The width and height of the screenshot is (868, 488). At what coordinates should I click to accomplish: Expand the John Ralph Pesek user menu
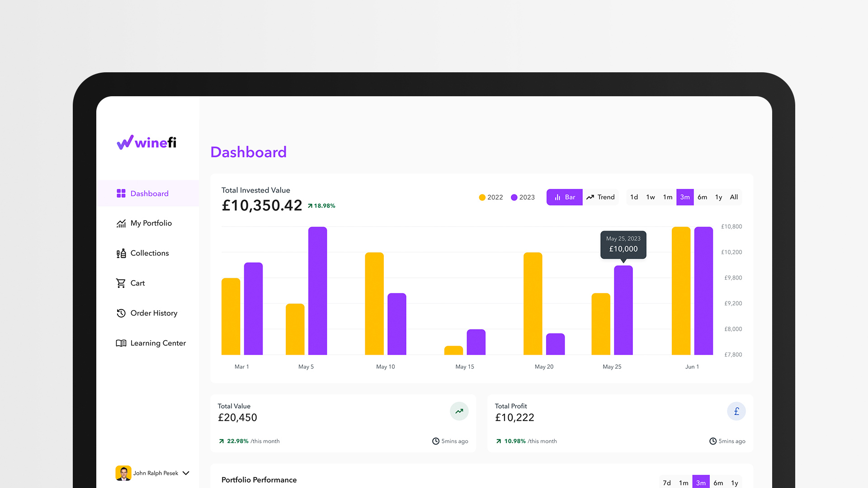click(186, 473)
